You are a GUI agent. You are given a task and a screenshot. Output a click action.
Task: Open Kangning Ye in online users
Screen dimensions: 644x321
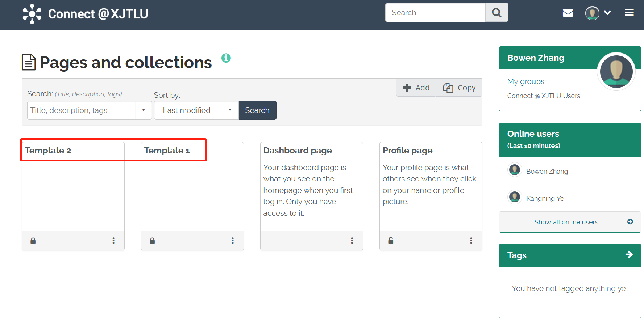tap(545, 199)
